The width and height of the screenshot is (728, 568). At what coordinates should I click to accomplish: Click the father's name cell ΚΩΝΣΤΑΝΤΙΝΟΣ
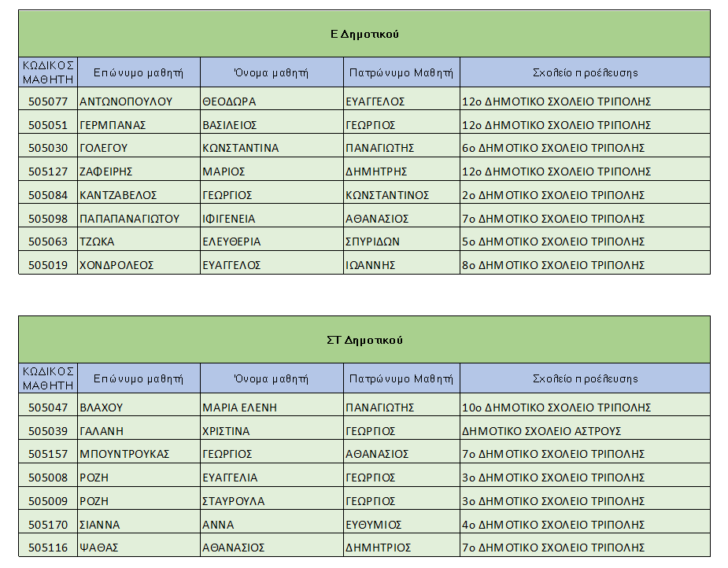[386, 195]
